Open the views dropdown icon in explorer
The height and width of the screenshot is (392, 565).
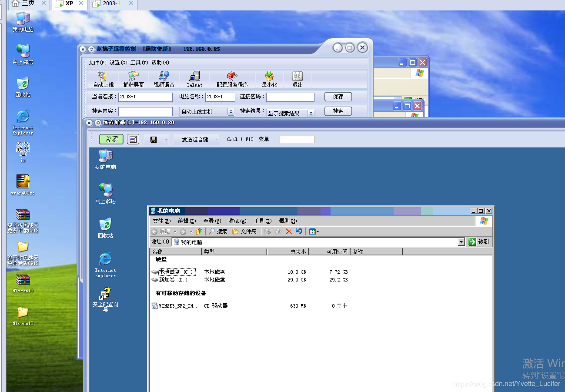(314, 231)
